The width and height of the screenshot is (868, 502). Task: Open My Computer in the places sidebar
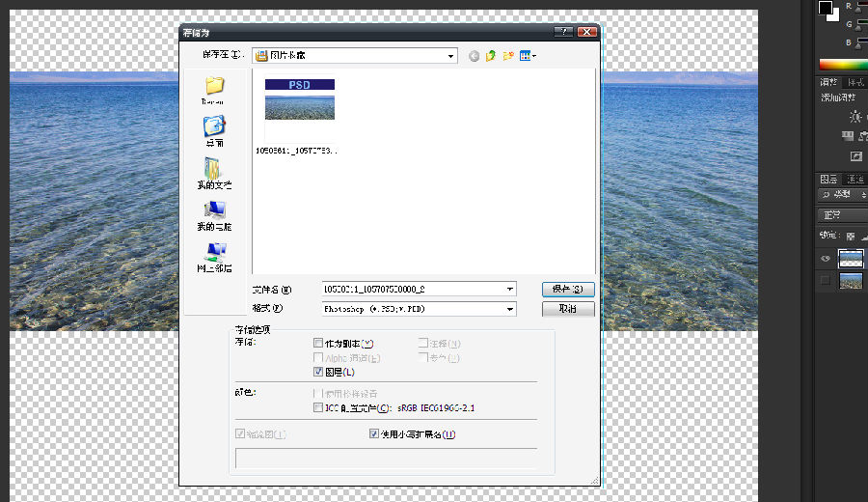pos(214,214)
